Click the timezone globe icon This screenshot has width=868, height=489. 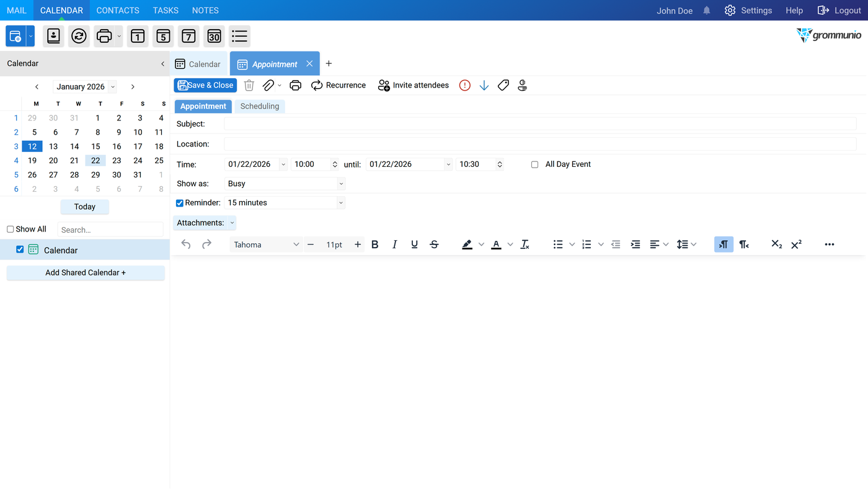coord(523,86)
